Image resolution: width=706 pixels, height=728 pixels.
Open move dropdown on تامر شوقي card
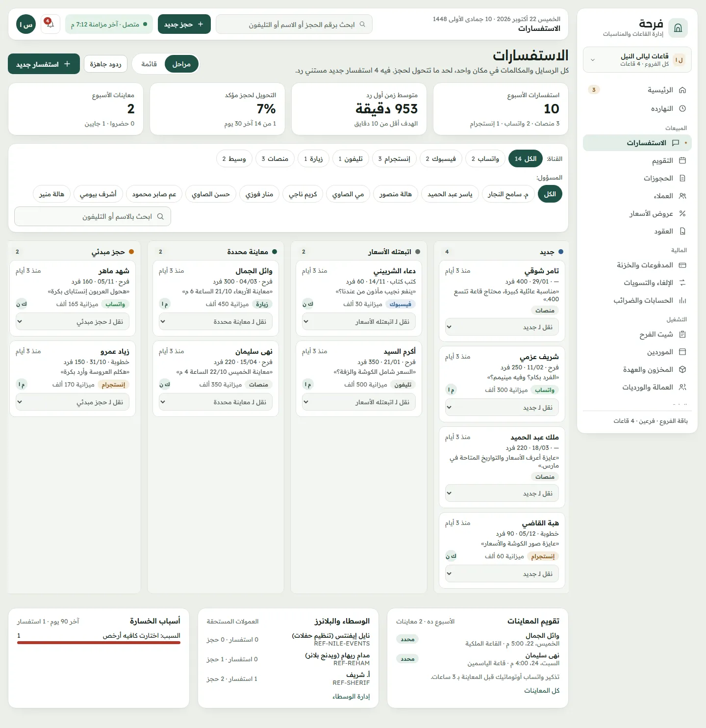click(x=502, y=327)
